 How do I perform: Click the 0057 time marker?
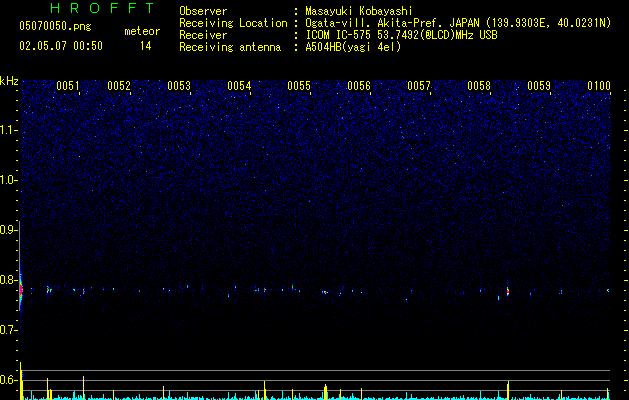tap(419, 86)
